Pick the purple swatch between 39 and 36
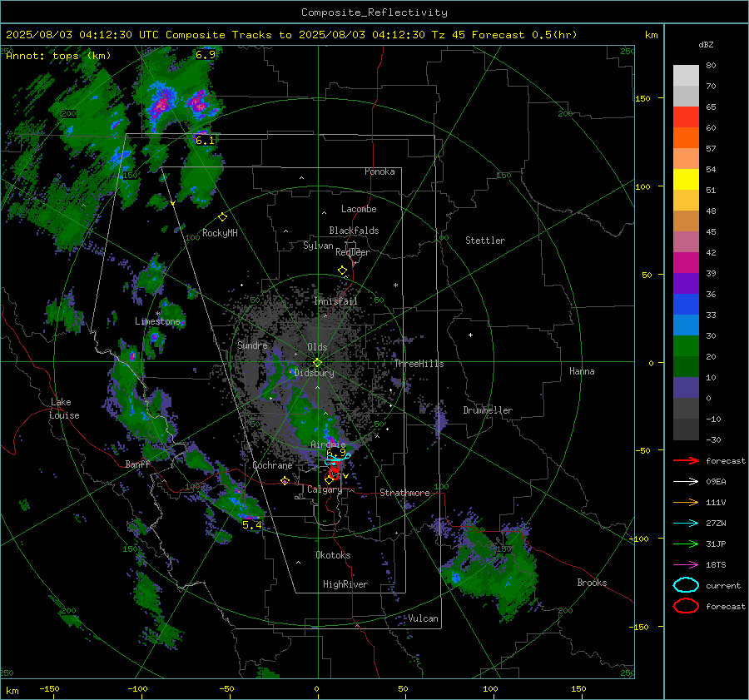Image resolution: width=749 pixels, height=700 pixels. [x=686, y=284]
